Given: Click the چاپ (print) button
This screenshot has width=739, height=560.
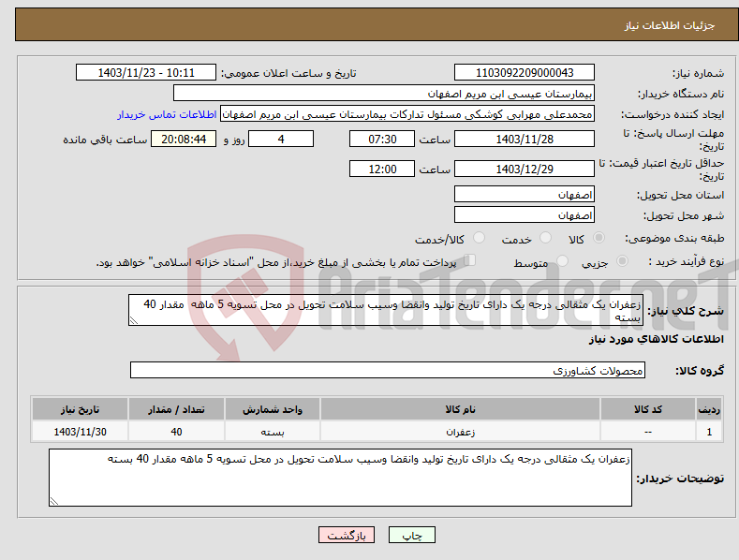Looking at the screenshot, I should [x=411, y=535].
